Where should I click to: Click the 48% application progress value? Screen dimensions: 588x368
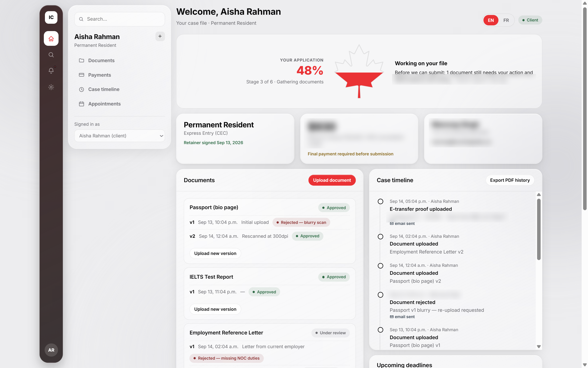(x=310, y=71)
